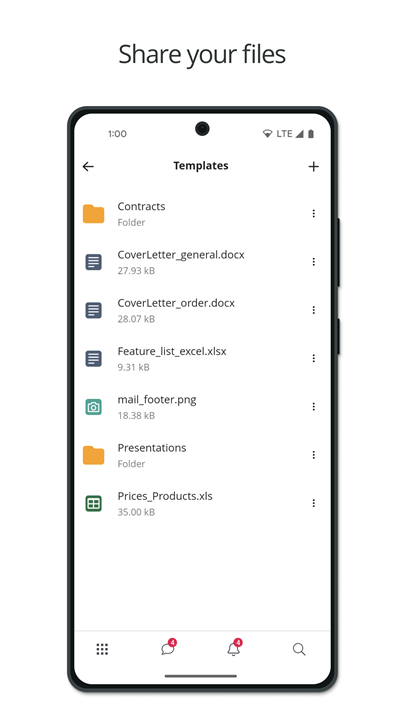Viewport: 404px width, 720px height.
Task: Click the mail_footer.png image icon
Action: 94,407
